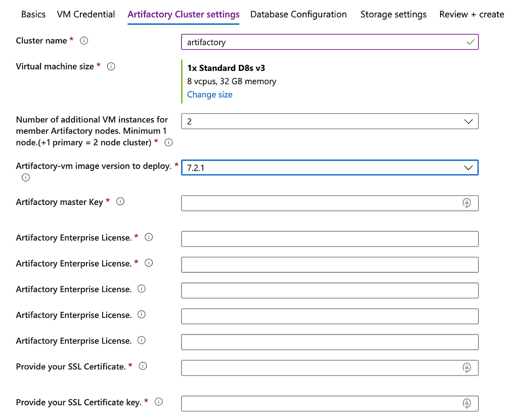Click info icon next to Artifactory master Key
518x420 pixels.
(120, 201)
